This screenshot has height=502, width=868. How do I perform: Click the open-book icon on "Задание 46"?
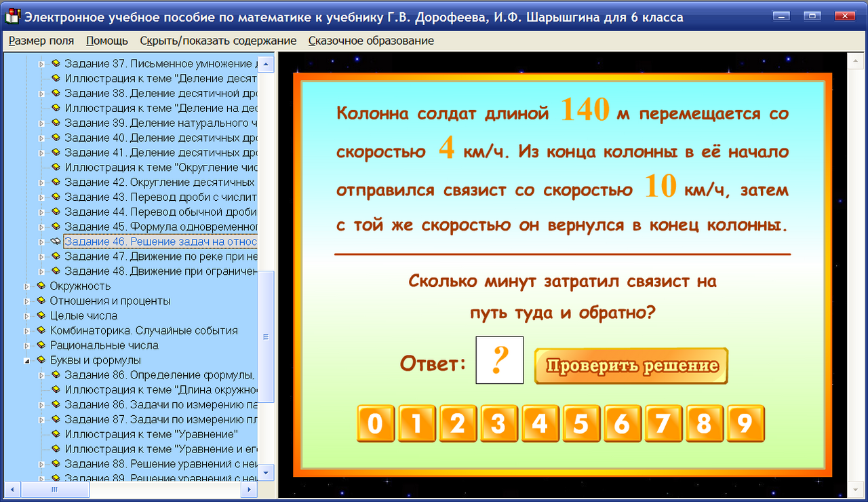[56, 241]
